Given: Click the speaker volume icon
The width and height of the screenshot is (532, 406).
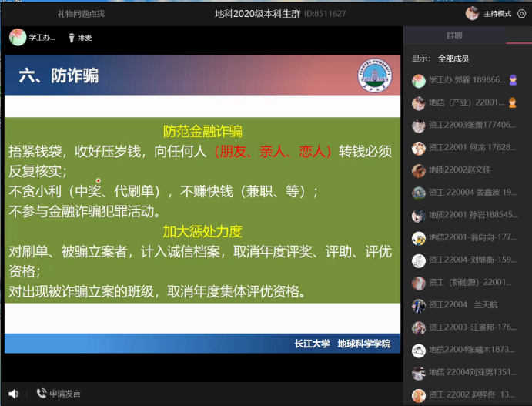Looking at the screenshot, I should 13,394.
